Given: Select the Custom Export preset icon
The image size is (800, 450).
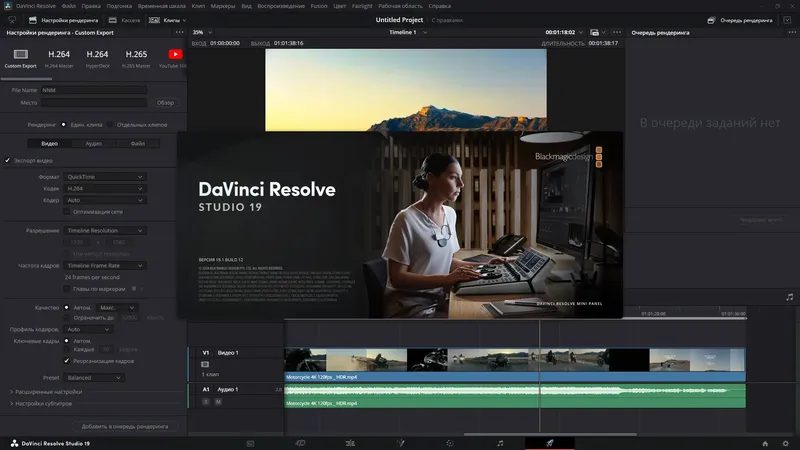Looking at the screenshot, I should point(20,54).
